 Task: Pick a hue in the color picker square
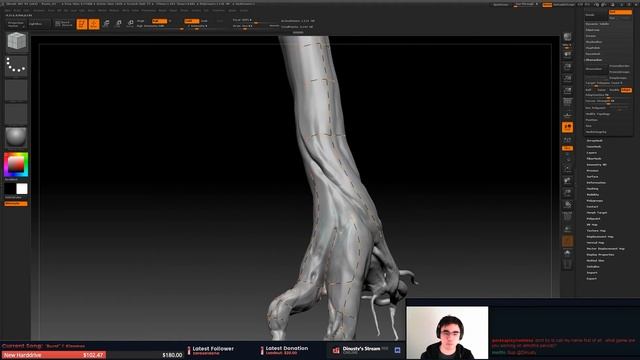point(16,164)
